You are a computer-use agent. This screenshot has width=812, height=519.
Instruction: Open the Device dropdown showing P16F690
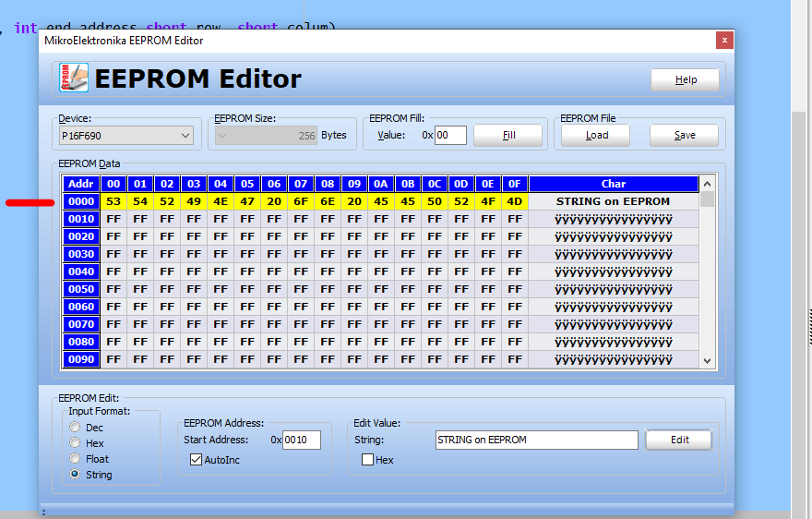[126, 136]
